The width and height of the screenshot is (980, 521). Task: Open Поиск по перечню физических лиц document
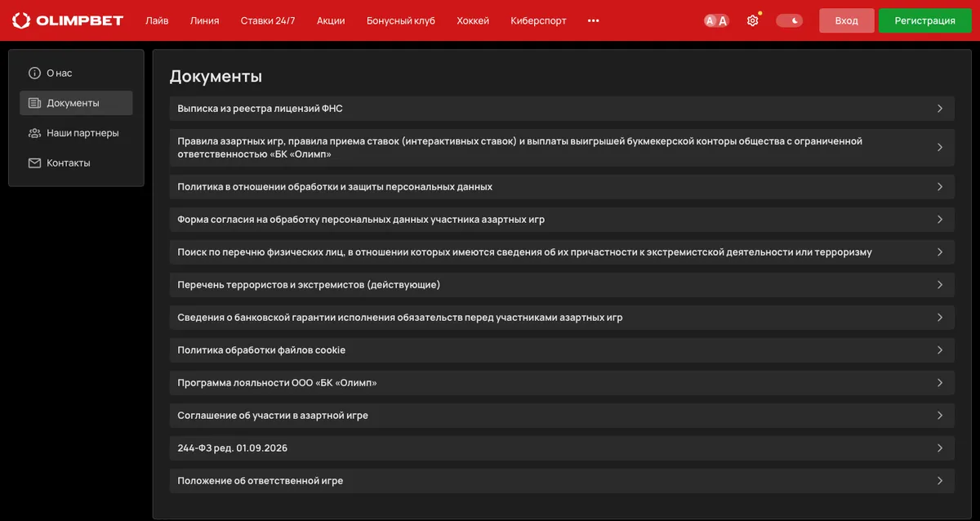(562, 252)
